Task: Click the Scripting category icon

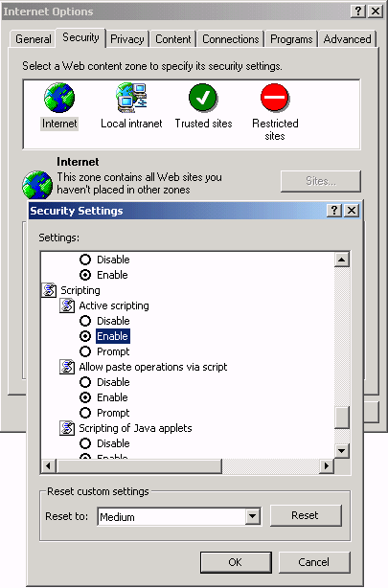Action: (49, 290)
